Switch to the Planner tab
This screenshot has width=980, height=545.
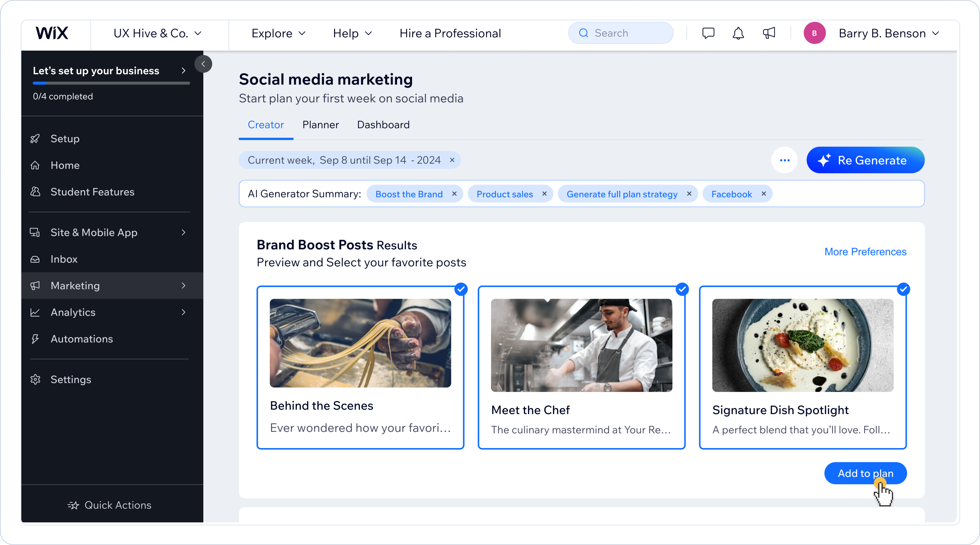tap(320, 125)
